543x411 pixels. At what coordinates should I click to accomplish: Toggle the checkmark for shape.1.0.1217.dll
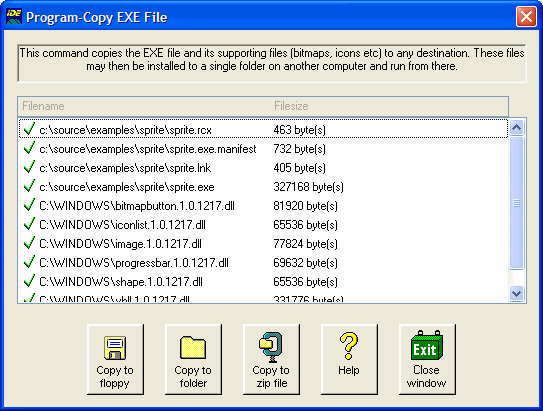point(29,281)
